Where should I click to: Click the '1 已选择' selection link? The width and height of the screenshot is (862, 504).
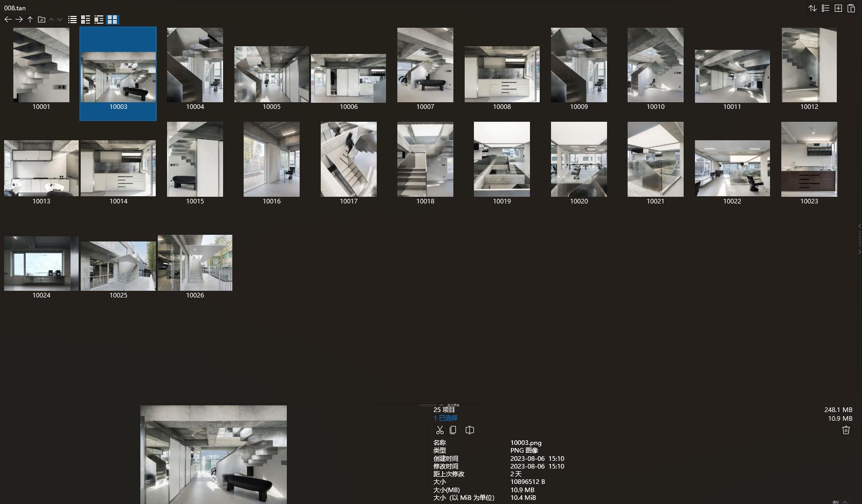[445, 418]
